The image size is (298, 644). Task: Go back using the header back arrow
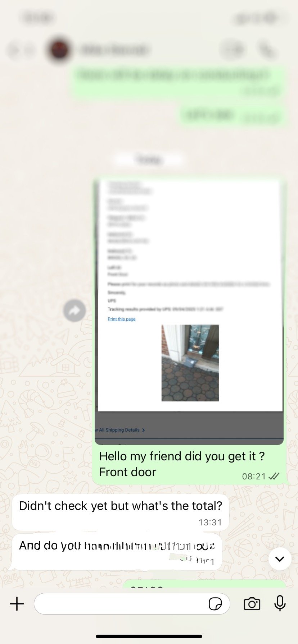click(14, 50)
